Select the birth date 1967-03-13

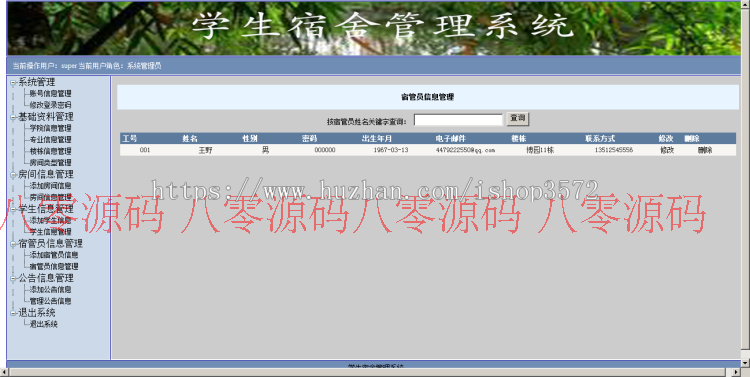(391, 150)
